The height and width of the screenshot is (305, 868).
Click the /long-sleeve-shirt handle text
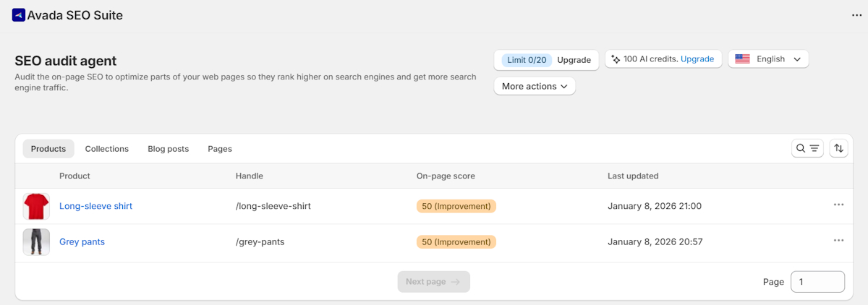[x=273, y=206]
